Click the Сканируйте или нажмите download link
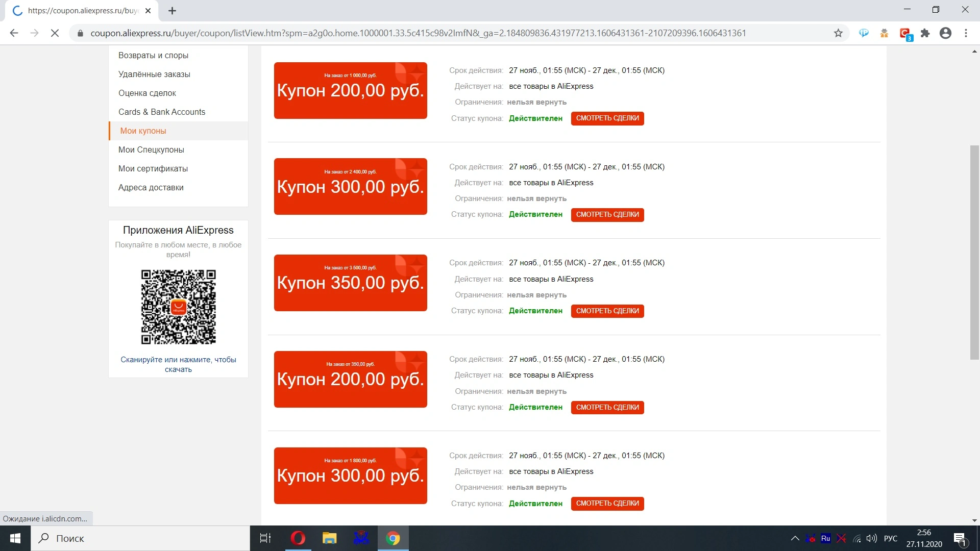 tap(178, 364)
